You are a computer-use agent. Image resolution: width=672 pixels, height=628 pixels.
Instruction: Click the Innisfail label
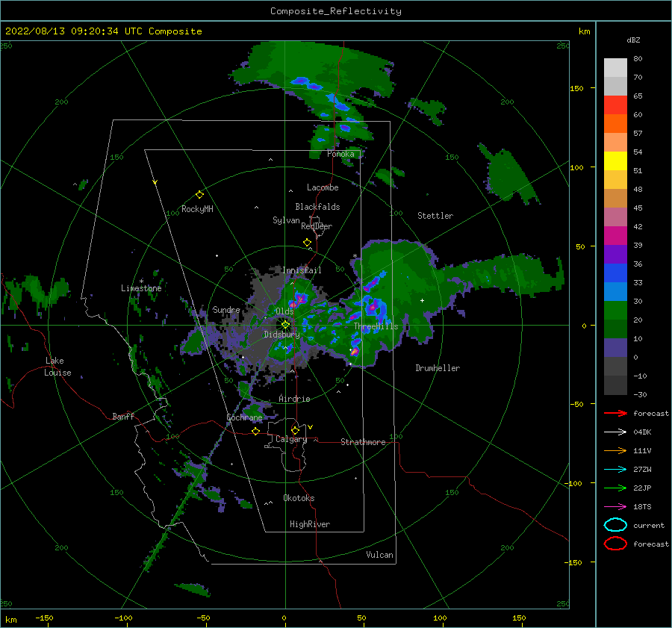[302, 270]
